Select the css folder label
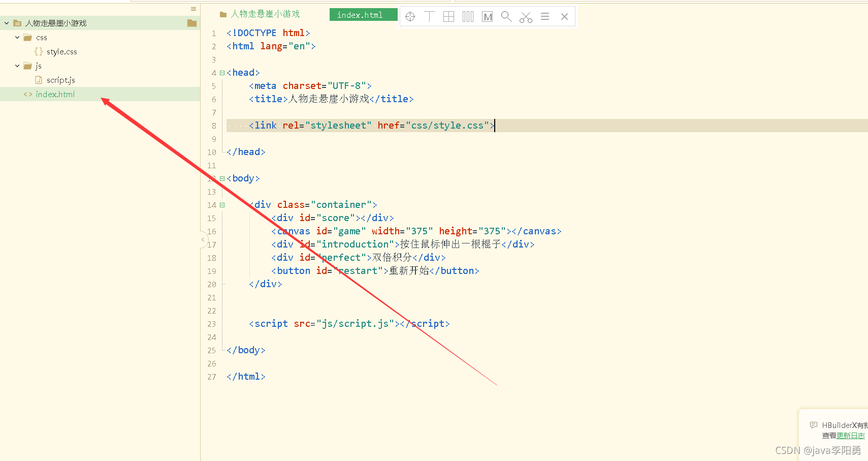 pyautogui.click(x=42, y=38)
